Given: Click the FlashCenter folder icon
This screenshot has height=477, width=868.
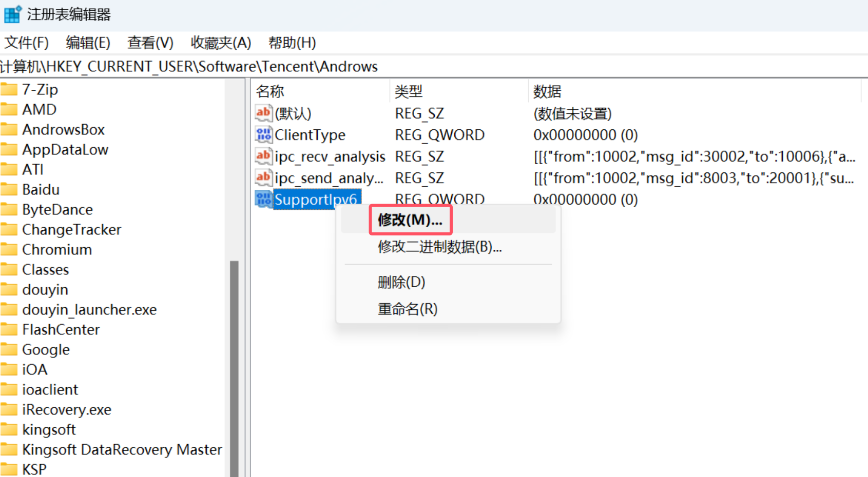Looking at the screenshot, I should (x=9, y=330).
